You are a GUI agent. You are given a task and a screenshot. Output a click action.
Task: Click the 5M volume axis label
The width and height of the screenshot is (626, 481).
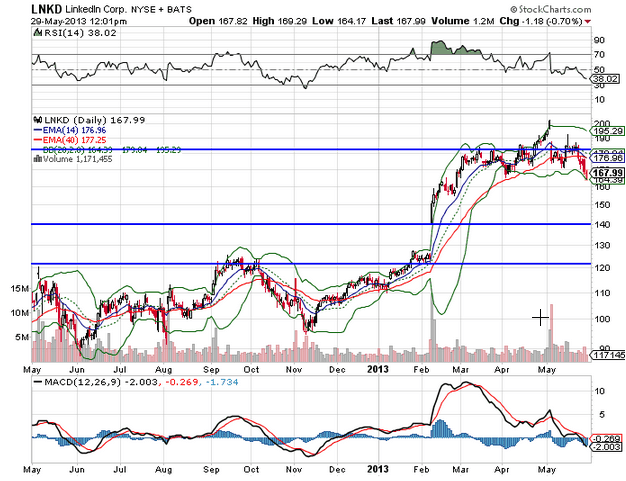pyautogui.click(x=22, y=337)
